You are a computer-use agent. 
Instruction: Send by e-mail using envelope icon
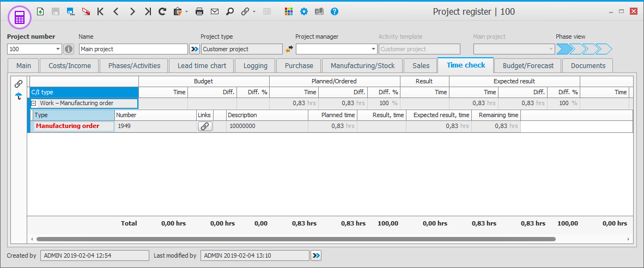(214, 12)
